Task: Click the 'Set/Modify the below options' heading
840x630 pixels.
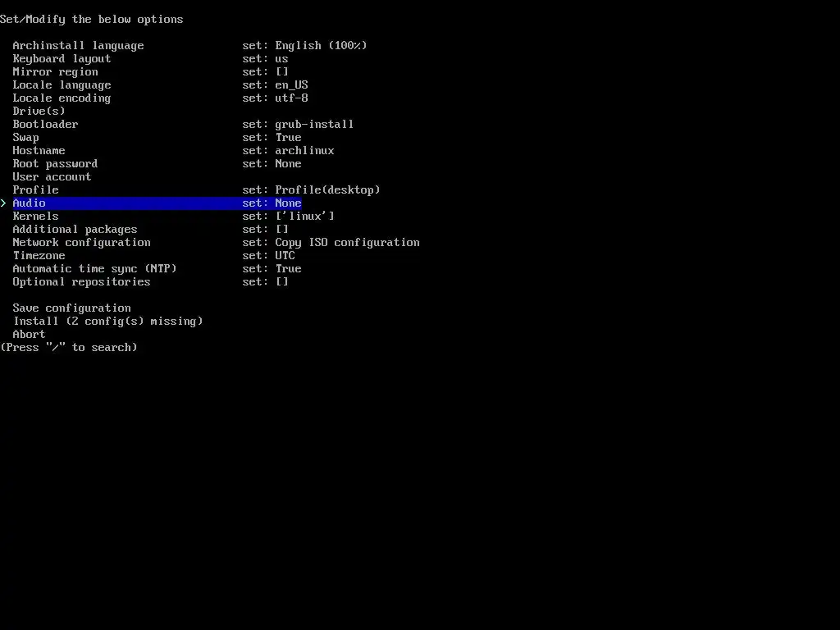Action: click(x=92, y=20)
